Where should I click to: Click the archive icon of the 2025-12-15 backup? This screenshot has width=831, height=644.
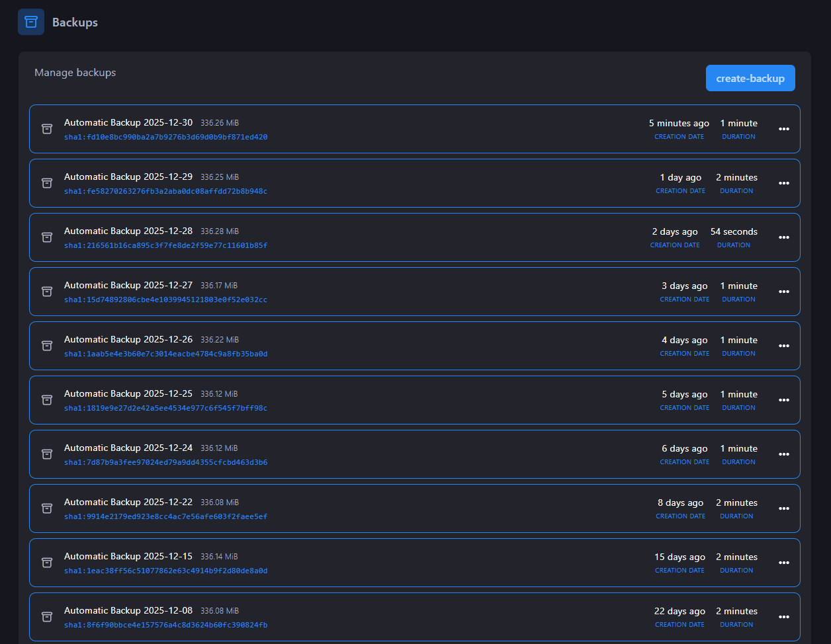coord(47,563)
